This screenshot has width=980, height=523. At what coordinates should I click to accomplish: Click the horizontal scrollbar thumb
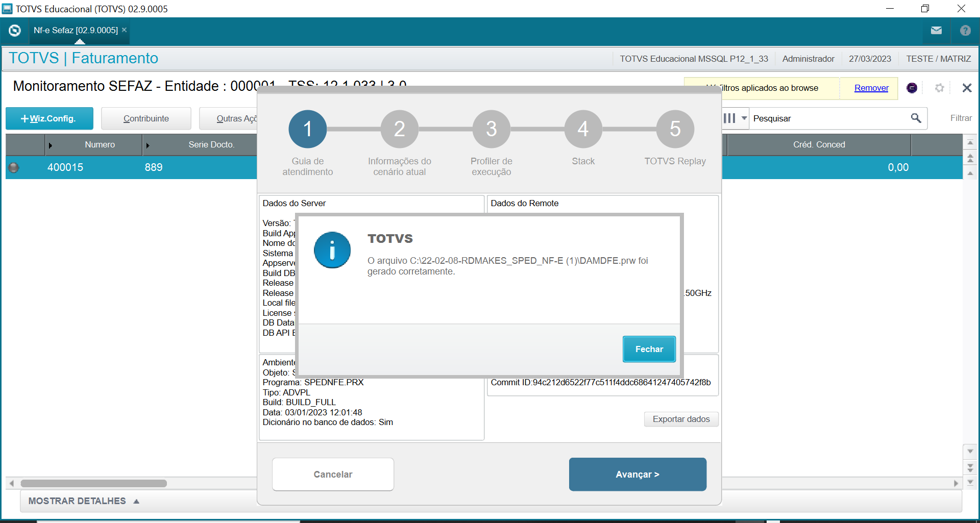tap(93, 483)
